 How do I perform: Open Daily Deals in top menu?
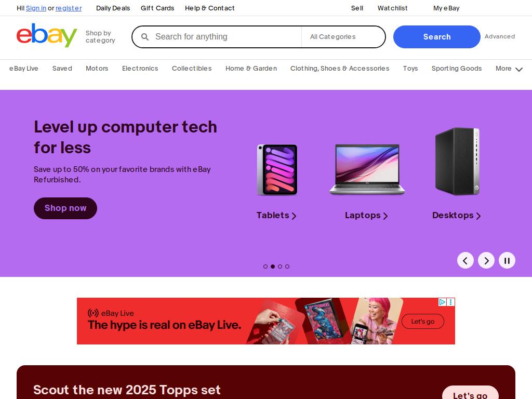point(113,8)
